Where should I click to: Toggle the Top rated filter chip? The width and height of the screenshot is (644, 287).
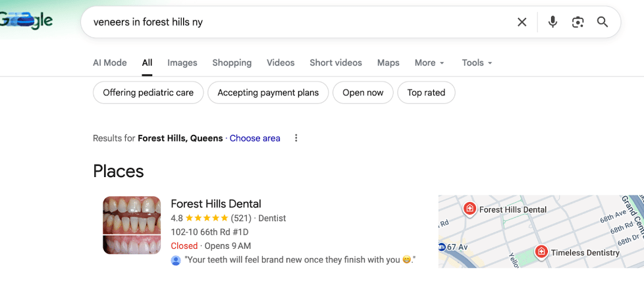(x=426, y=93)
